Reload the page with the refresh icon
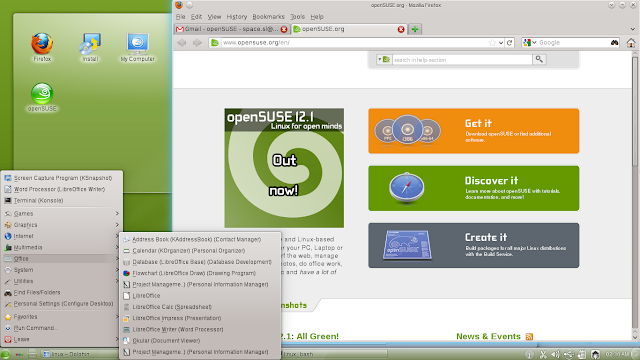The width and height of the screenshot is (640, 360). pos(509,42)
